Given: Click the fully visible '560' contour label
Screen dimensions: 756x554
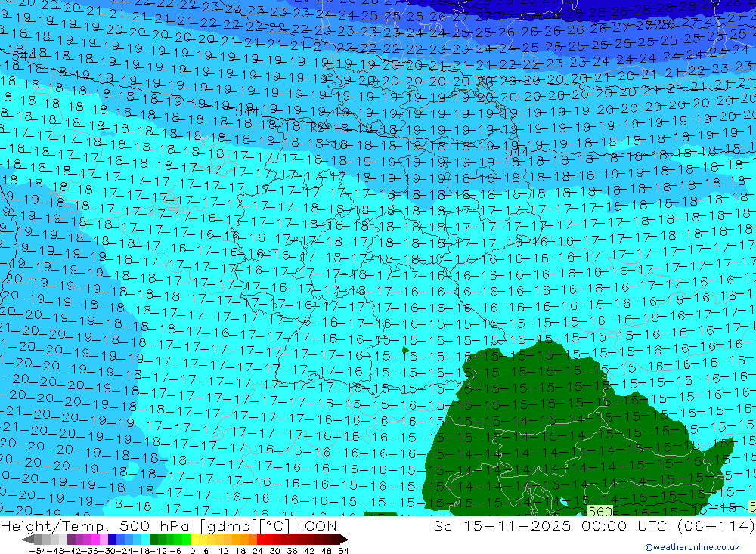Looking at the screenshot, I should [x=600, y=512].
